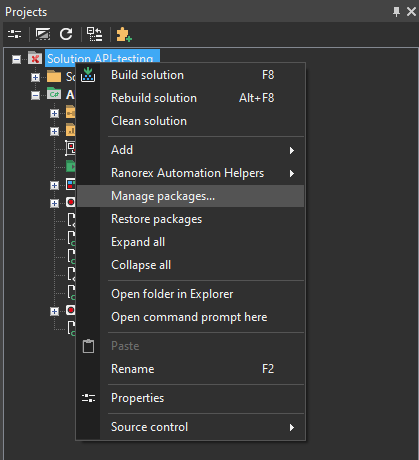Click the show all files toolbar icon

(x=43, y=34)
